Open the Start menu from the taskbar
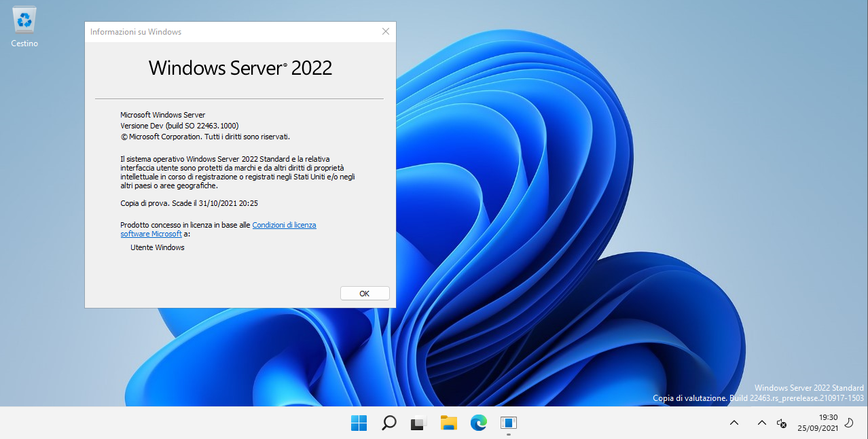Viewport: 868px width, 439px height. pyautogui.click(x=359, y=423)
